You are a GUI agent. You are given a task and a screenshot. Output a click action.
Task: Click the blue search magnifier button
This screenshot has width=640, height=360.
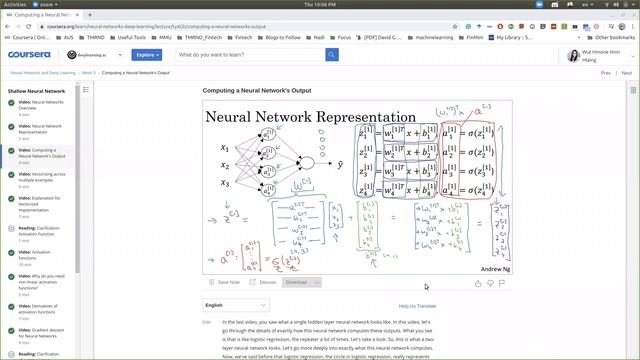(x=332, y=55)
